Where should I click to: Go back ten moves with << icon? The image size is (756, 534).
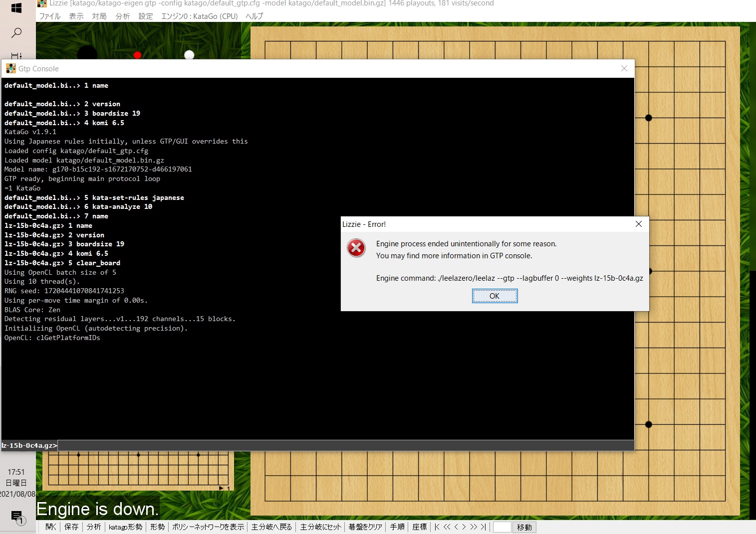click(x=447, y=527)
